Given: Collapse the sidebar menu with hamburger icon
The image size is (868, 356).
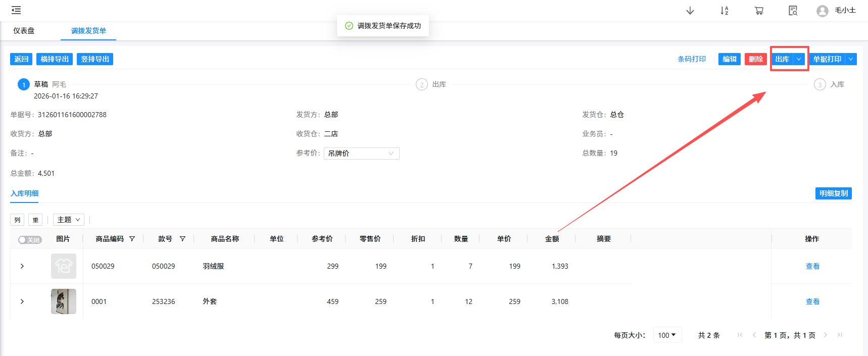Looking at the screenshot, I should click(x=16, y=10).
